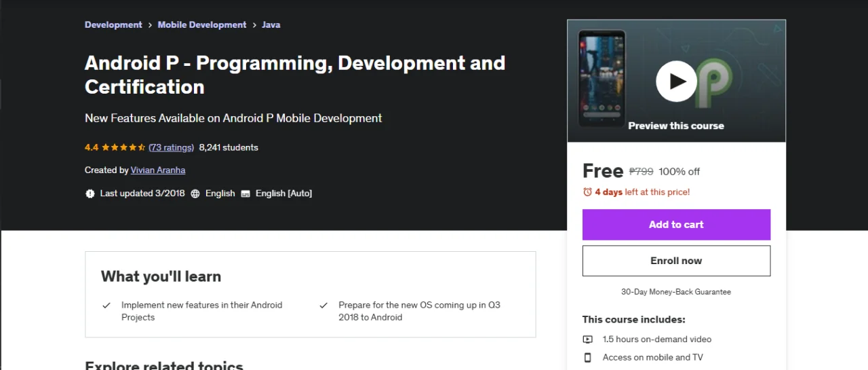This screenshot has width=868, height=370.
Task: Click the '100% off' discount text
Action: tap(679, 172)
